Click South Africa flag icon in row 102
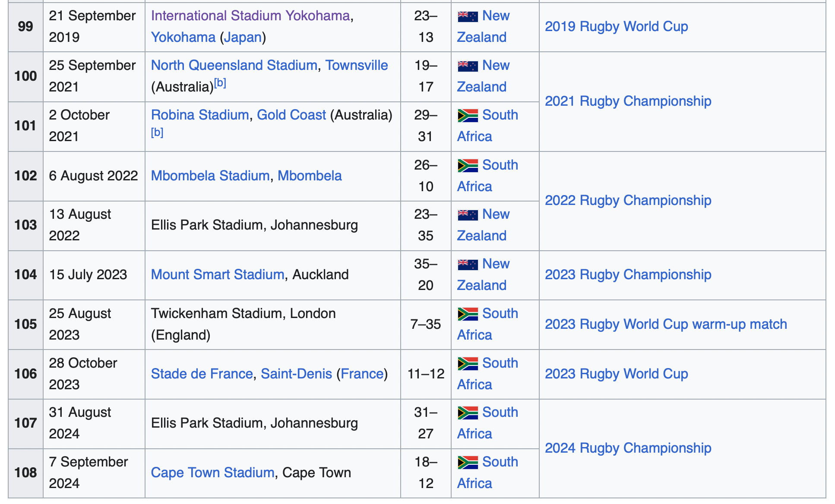Image resolution: width=835 pixels, height=504 pixels. pyautogui.click(x=468, y=166)
